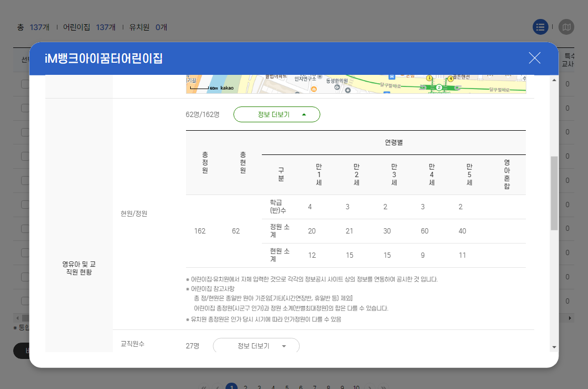Select map marker number 4
Viewport: 588px width, 389px height.
pos(452,78)
